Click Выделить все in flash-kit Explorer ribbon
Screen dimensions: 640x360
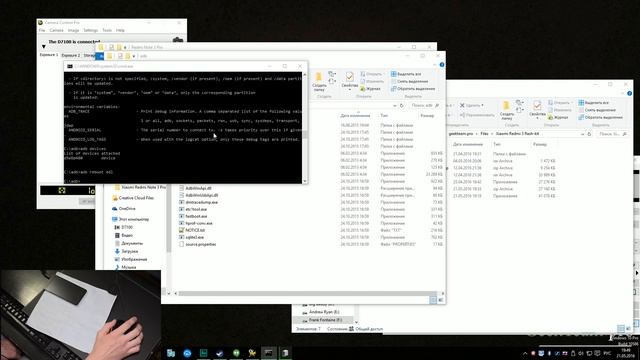click(x=594, y=102)
